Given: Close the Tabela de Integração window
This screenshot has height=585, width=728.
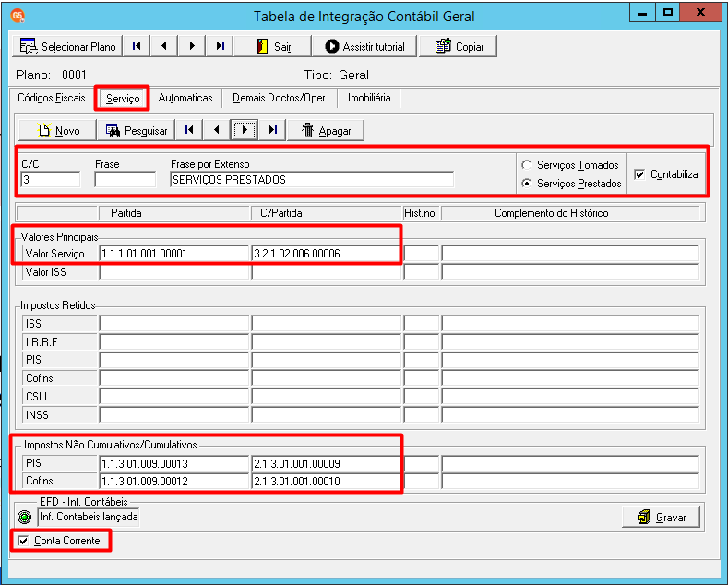Looking at the screenshot, I should pos(700,13).
